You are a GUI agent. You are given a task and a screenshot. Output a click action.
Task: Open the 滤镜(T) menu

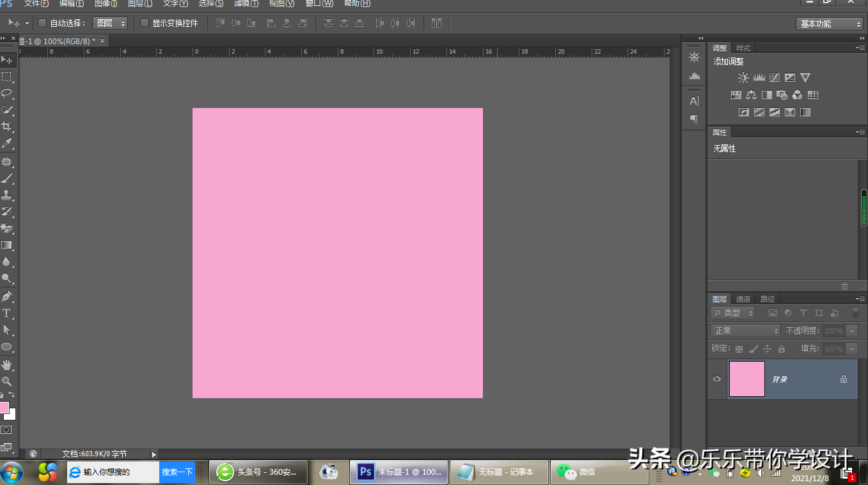[x=246, y=4]
